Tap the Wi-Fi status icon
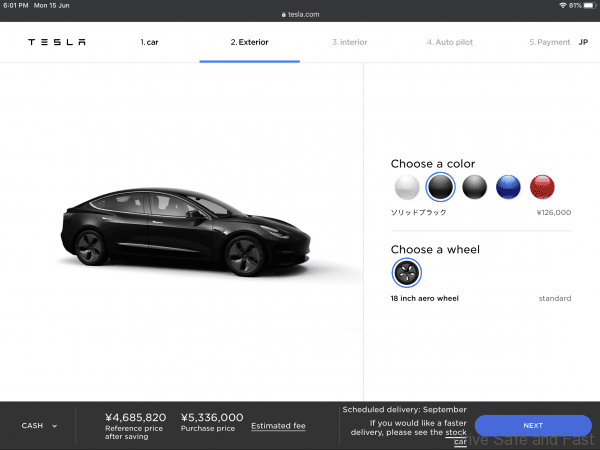600x450 pixels. pyautogui.click(x=562, y=5)
